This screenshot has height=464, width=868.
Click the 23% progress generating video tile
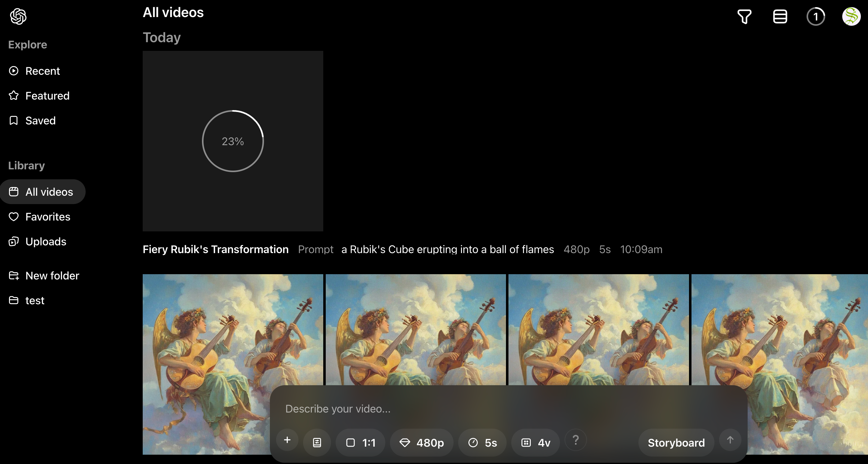(x=233, y=141)
